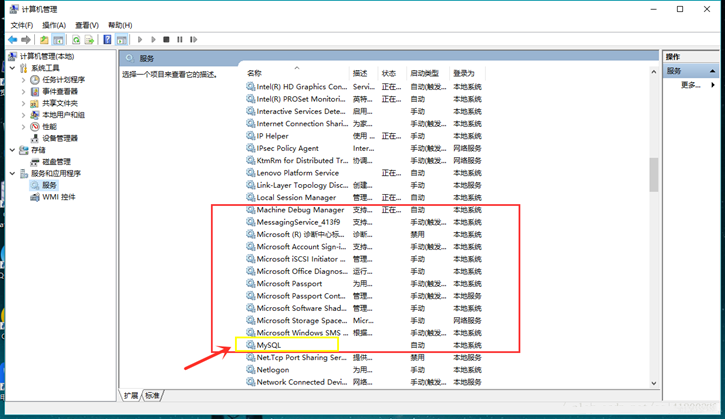This screenshot has height=419, width=725.
Task: Select 设备管理器 in the left tree
Action: click(59, 138)
